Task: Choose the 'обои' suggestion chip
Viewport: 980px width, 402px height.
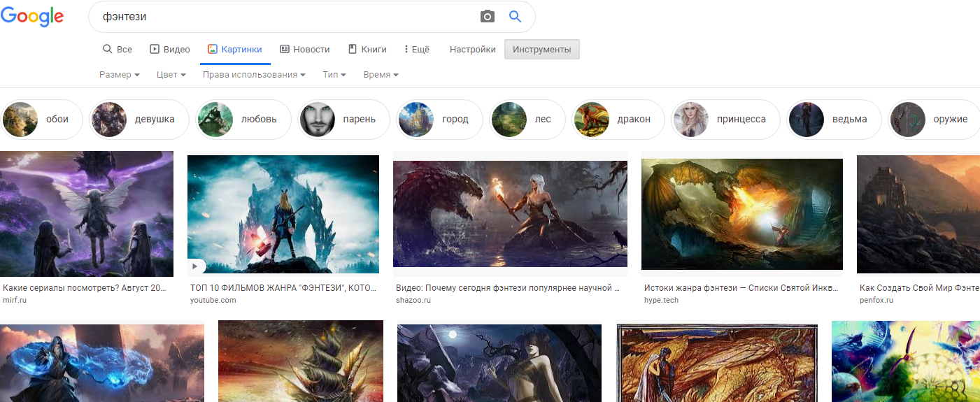Action: tap(42, 120)
